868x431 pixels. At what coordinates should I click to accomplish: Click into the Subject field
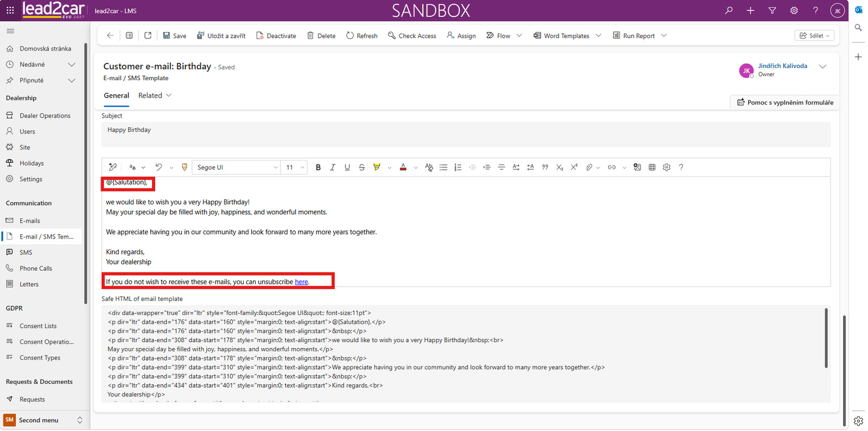pos(465,134)
